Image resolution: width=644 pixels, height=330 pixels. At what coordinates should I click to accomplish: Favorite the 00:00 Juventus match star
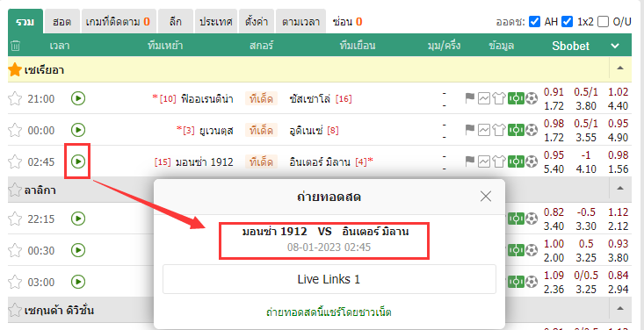point(15,131)
